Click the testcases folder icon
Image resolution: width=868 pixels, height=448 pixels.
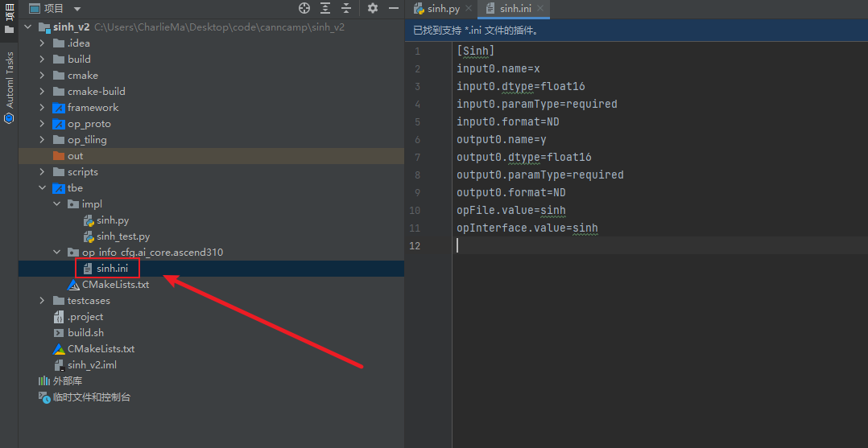coord(59,301)
